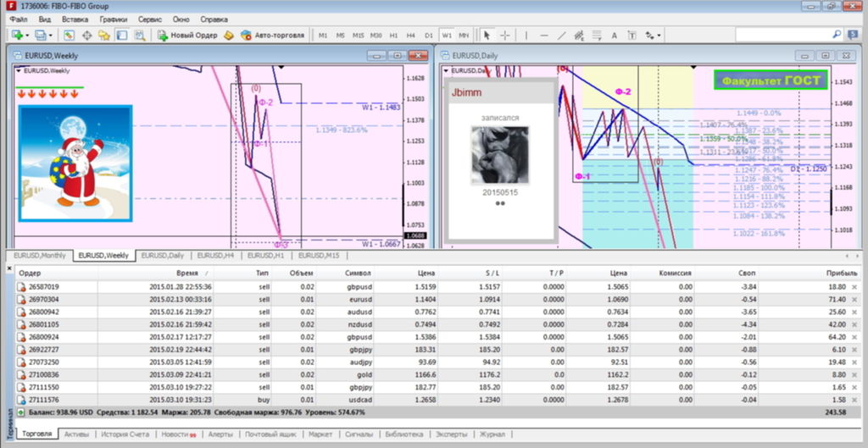
Task: Open the Сервис menu
Action: (x=150, y=19)
